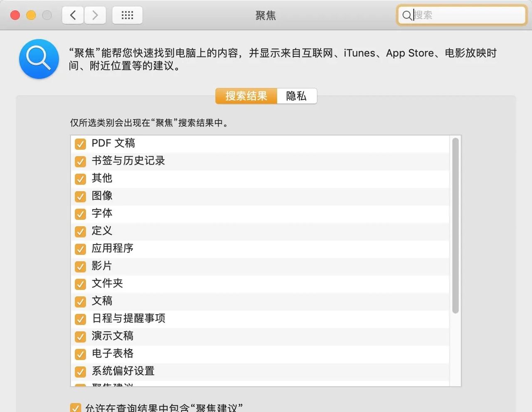The image size is (532, 412).
Task: Disable the 影片 category
Action: [80, 266]
